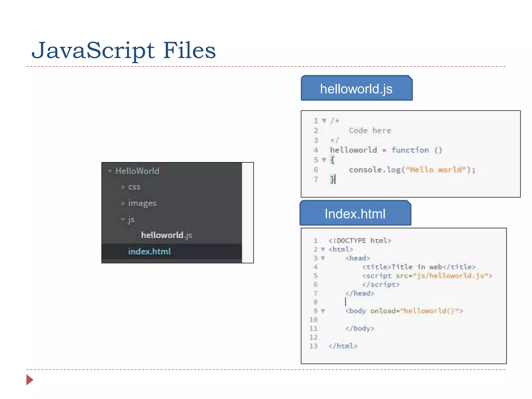
Task: Expand the css folder arrow
Action: pos(123,187)
